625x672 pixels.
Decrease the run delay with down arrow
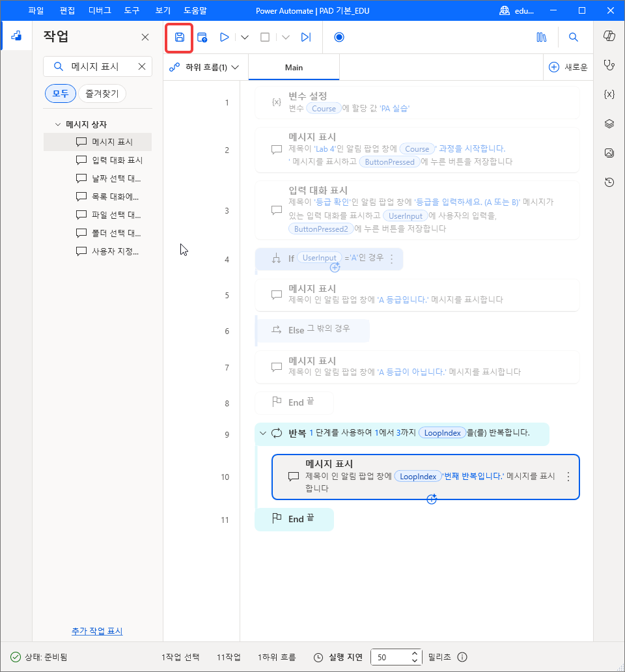point(414,660)
